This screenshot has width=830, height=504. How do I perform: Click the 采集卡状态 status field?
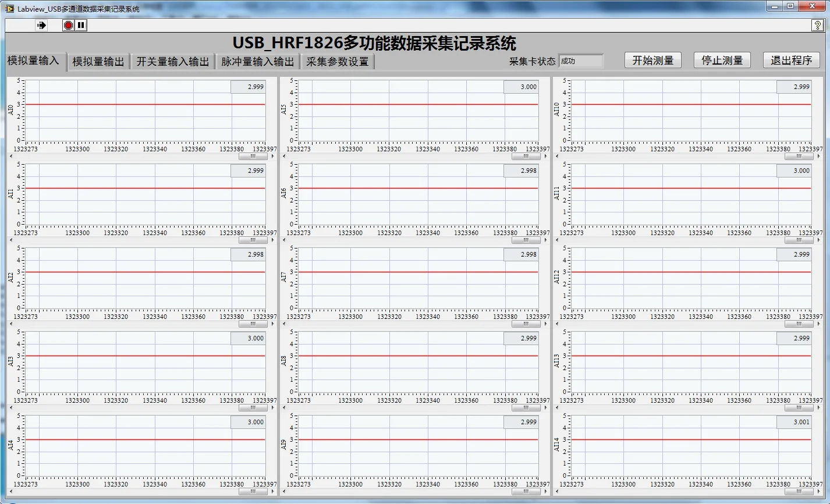pyautogui.click(x=581, y=61)
